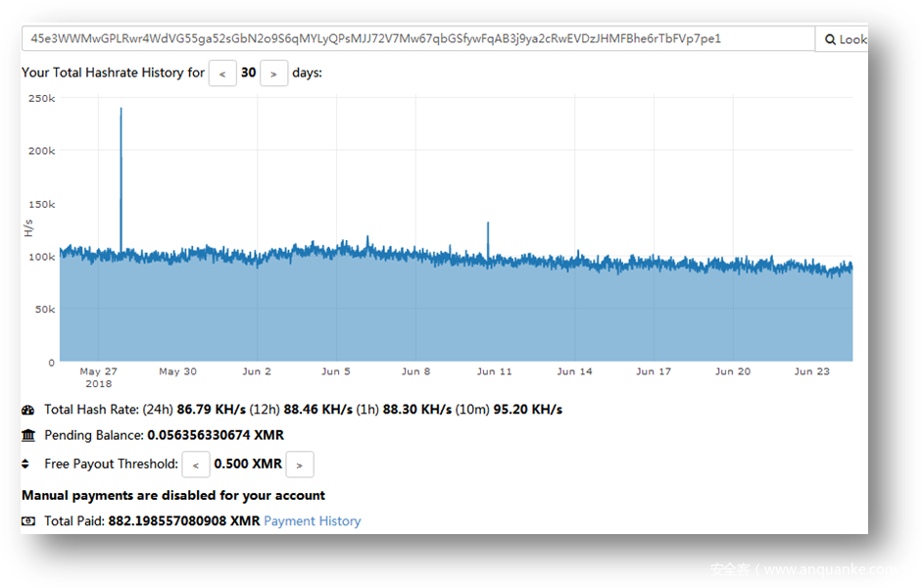Decrease the hashrate history days

point(222,73)
